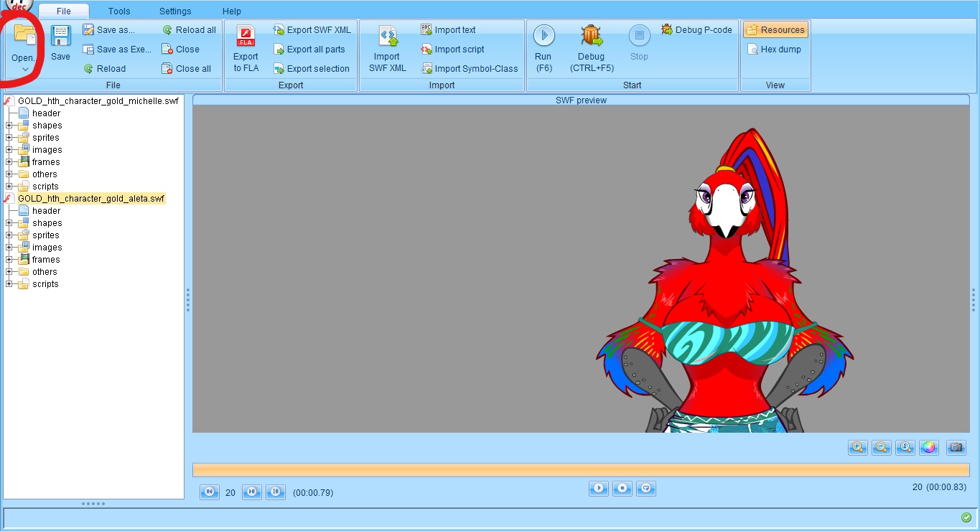
Task: Open the Settings ribbon tab
Action: (175, 11)
